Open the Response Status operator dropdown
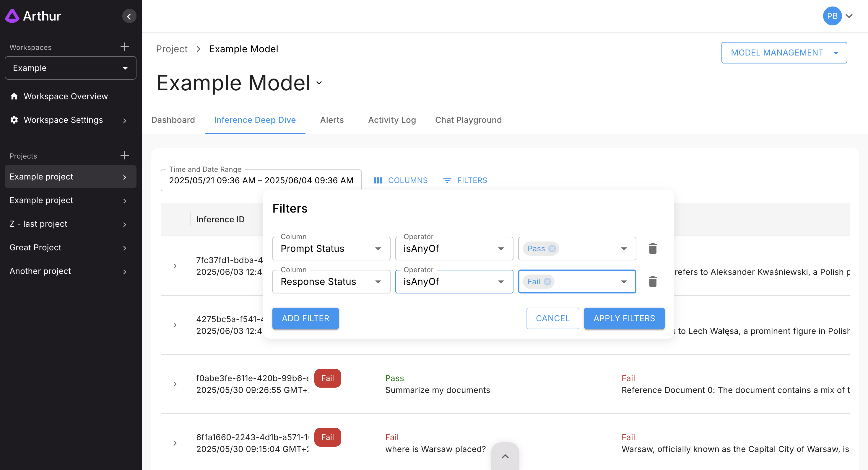The width and height of the screenshot is (868, 470). pyautogui.click(x=453, y=281)
